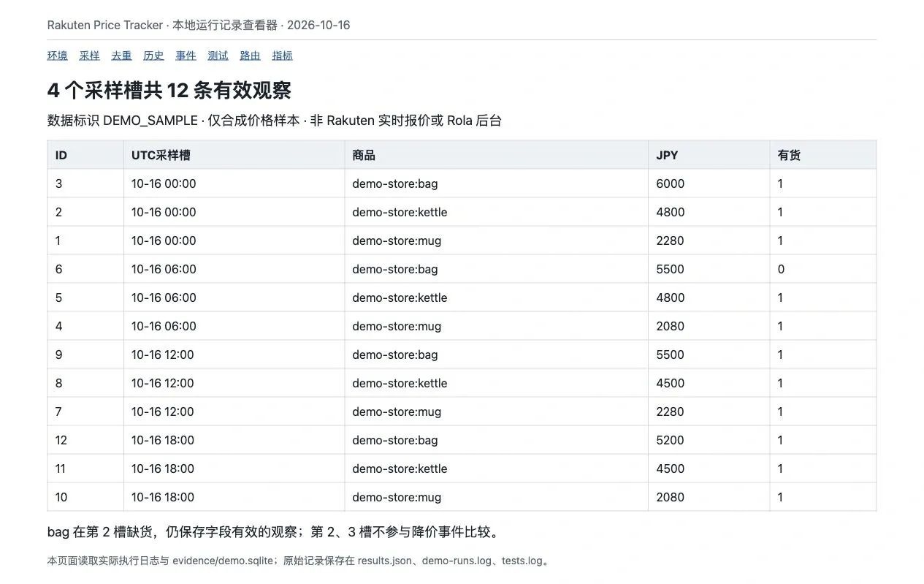Image resolution: width=924 pixels, height=584 pixels.
Task: Select the JPY value 4800 in row ID 5
Action: click(x=671, y=297)
